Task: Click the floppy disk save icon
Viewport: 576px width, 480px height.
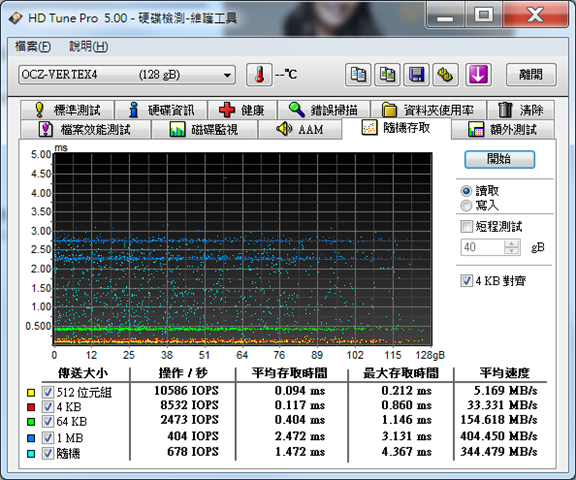Action: [x=416, y=75]
